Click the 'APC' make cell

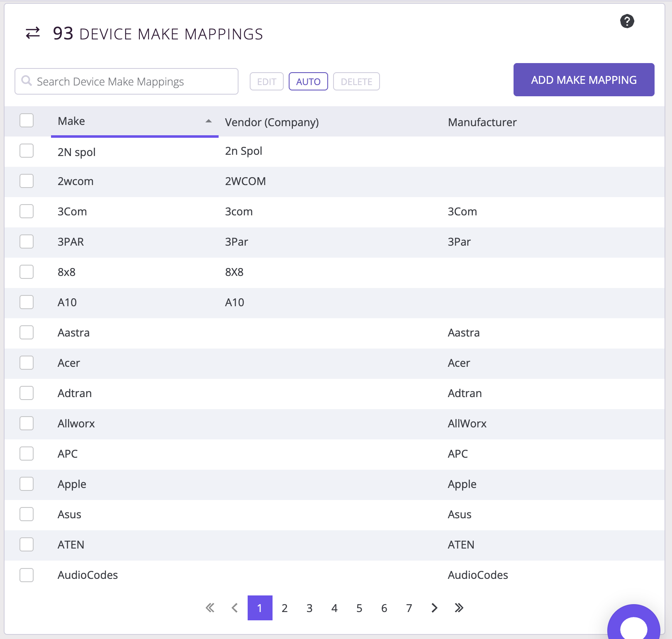click(x=68, y=454)
